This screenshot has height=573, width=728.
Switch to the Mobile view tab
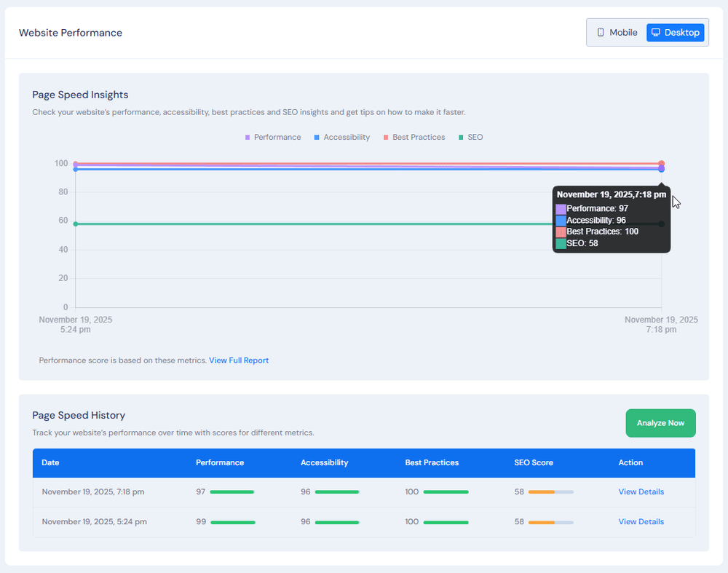click(617, 33)
